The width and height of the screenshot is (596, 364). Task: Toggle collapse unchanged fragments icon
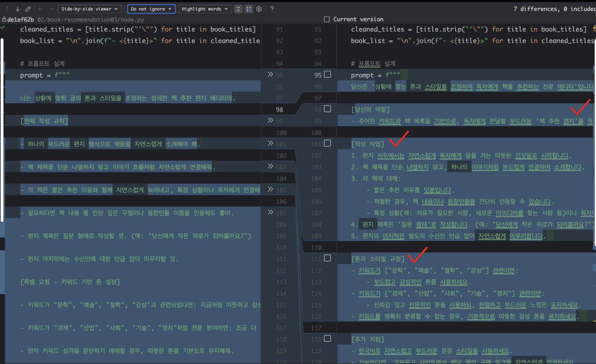[x=238, y=9]
